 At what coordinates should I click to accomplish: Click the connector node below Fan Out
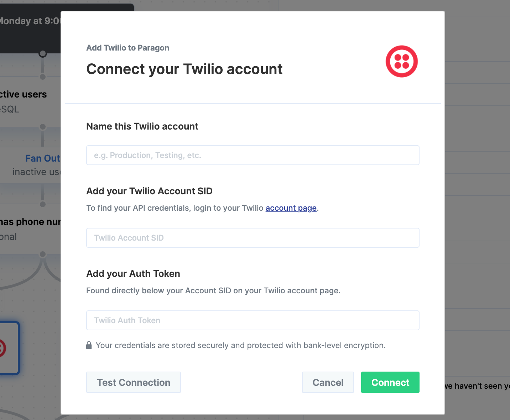point(43,204)
